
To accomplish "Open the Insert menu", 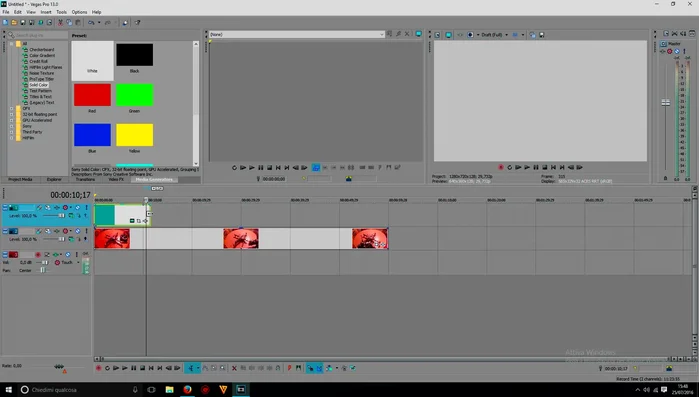I will (46, 12).
